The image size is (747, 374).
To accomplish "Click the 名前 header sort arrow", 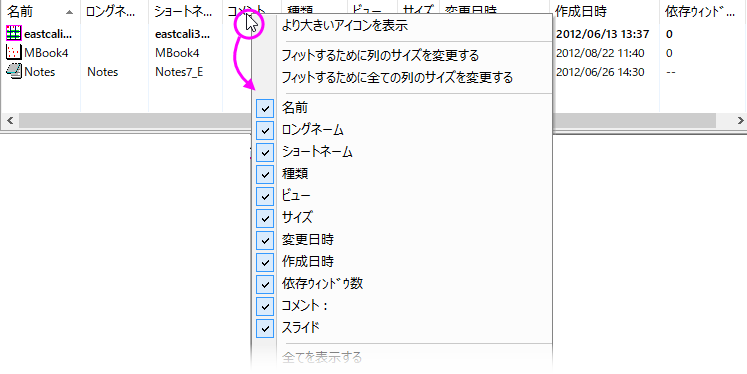I will 70,12.
